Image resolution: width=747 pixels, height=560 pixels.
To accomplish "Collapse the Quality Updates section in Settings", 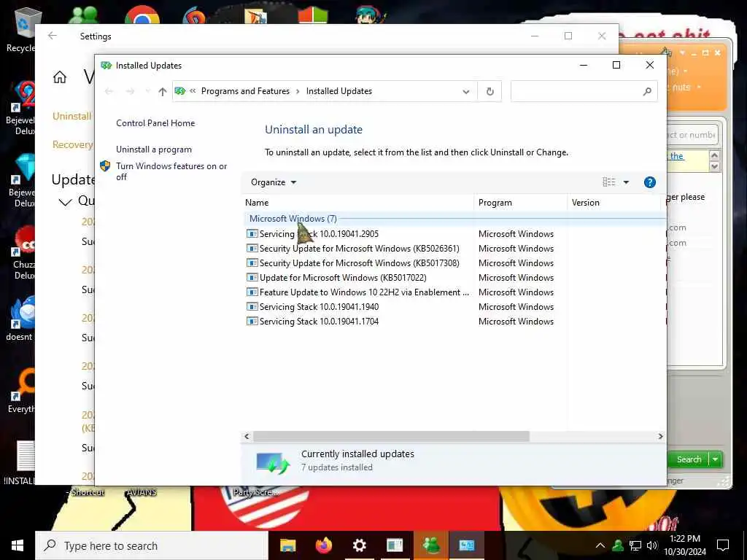I will click(x=65, y=202).
